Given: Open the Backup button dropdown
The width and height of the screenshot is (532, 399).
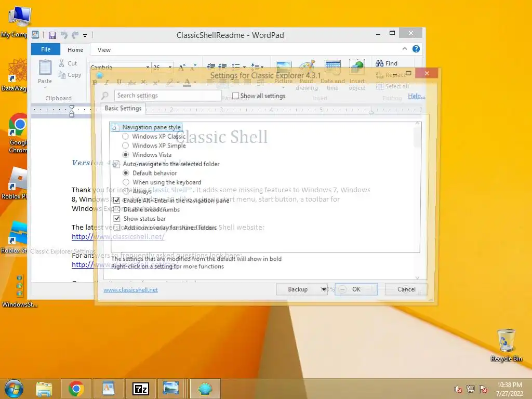Looking at the screenshot, I should point(324,289).
